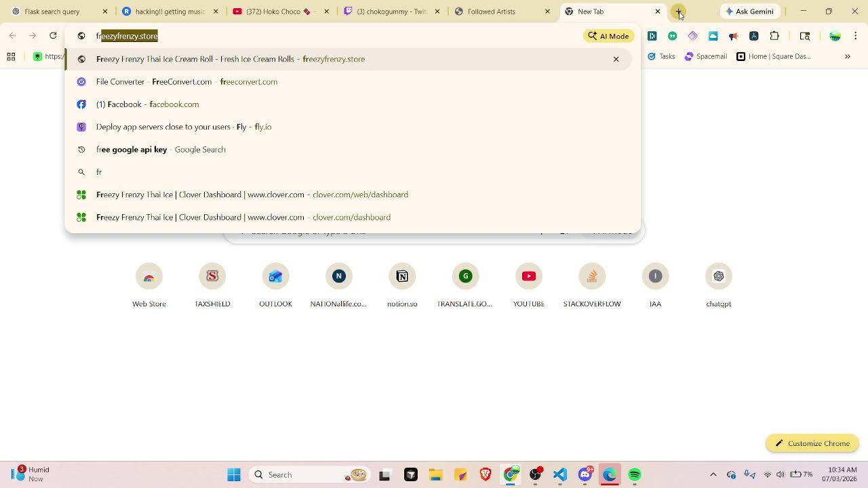The height and width of the screenshot is (488, 868).
Task: Open AI Mode in the address bar
Action: 609,36
